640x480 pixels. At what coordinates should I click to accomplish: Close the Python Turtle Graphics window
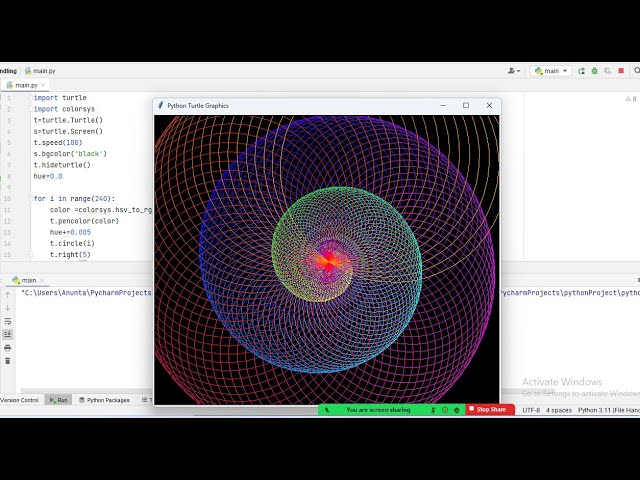[x=489, y=105]
